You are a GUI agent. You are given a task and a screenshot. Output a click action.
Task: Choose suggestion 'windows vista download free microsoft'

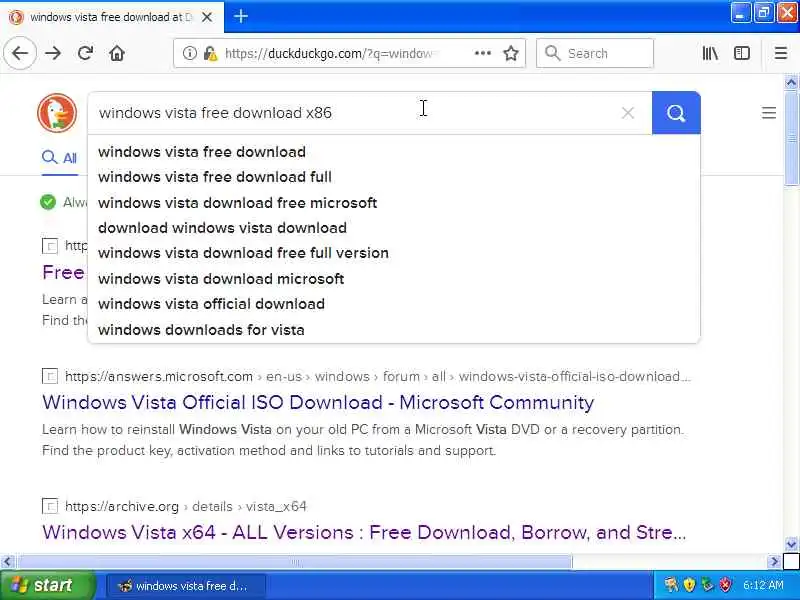[x=237, y=203]
